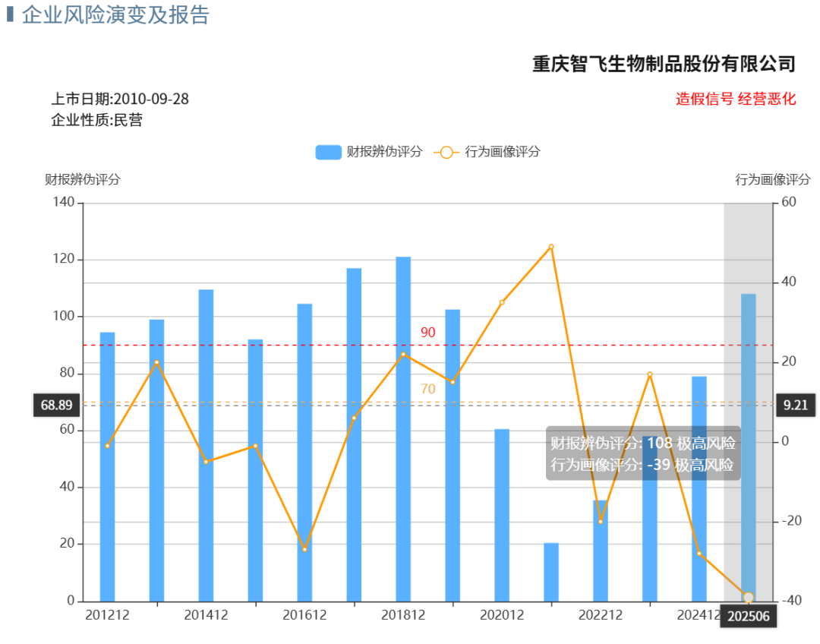820x644 pixels.
Task: Select the highlighted 202506 blue bar
Action: tap(749, 448)
